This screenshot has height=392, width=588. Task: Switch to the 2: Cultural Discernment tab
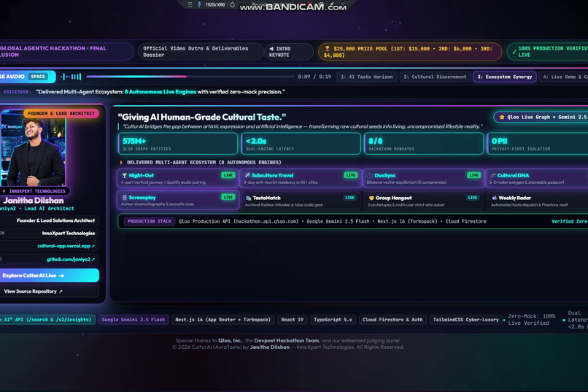pyautogui.click(x=435, y=77)
